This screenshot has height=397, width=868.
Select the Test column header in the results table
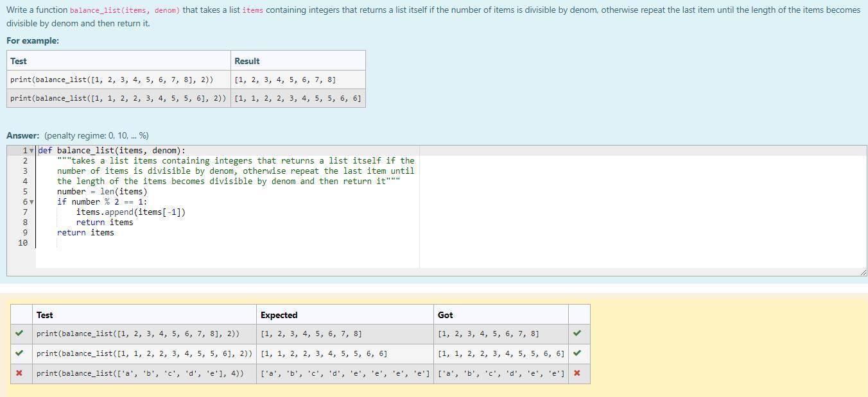tap(44, 315)
